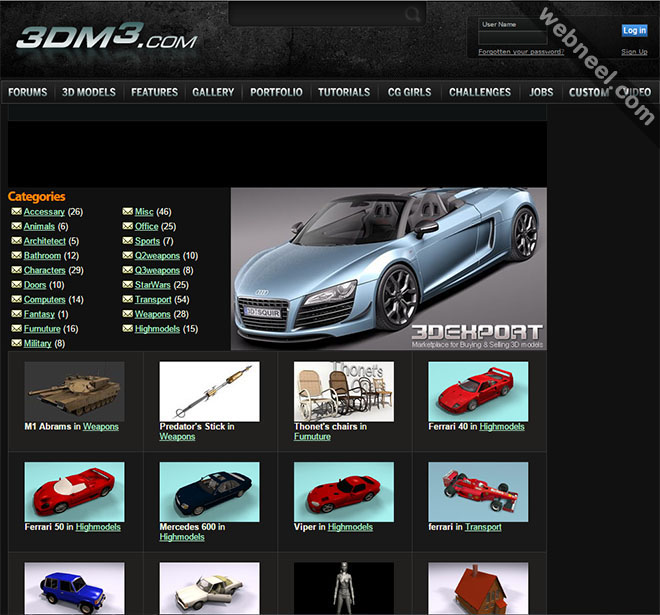Click the 3DM3.com site logo
This screenshot has height=615, width=660.
tap(106, 37)
